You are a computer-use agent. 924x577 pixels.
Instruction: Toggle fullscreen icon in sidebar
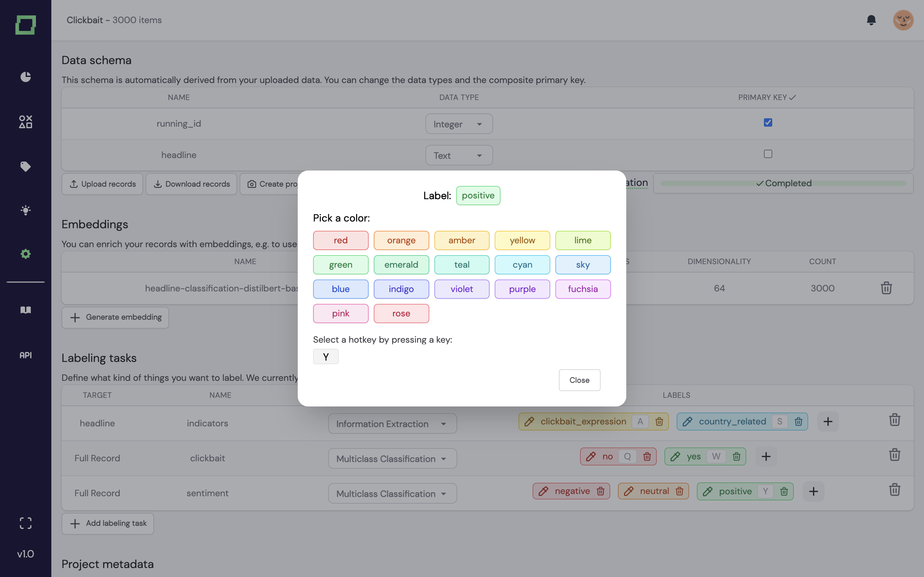26,523
